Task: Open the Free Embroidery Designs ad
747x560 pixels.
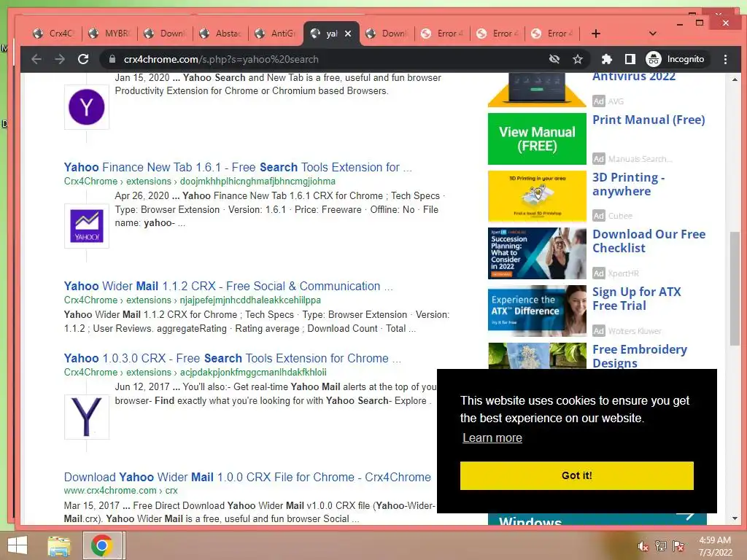Action: point(639,356)
